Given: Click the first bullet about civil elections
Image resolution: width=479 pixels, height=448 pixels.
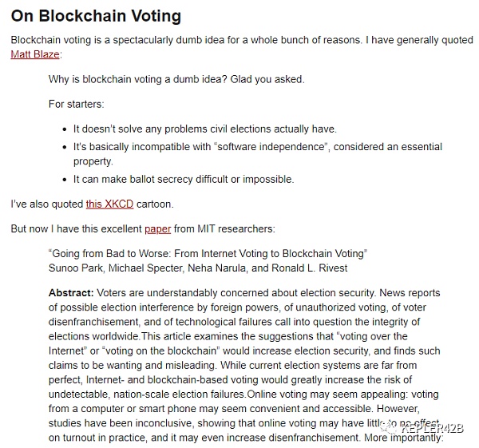Looking at the screenshot, I should click(x=204, y=129).
